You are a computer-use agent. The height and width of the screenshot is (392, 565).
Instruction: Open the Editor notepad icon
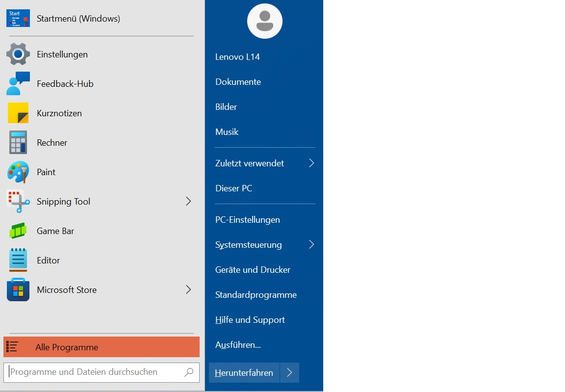point(18,260)
